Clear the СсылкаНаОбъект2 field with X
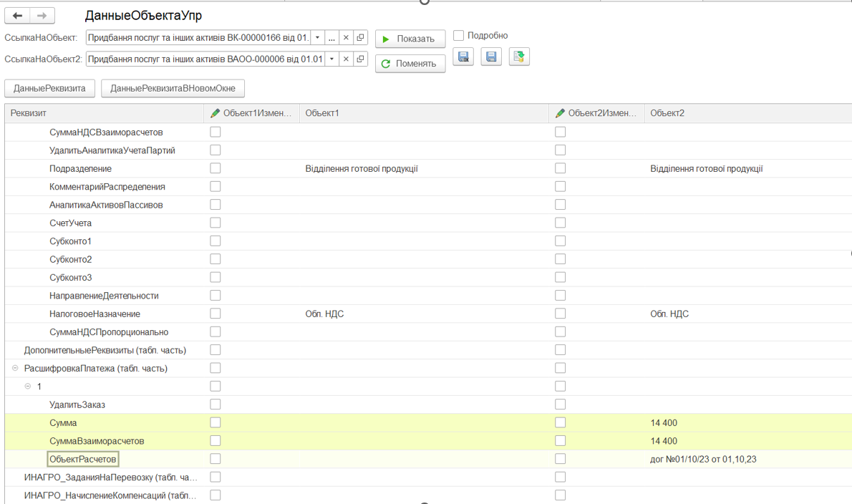 (x=346, y=59)
